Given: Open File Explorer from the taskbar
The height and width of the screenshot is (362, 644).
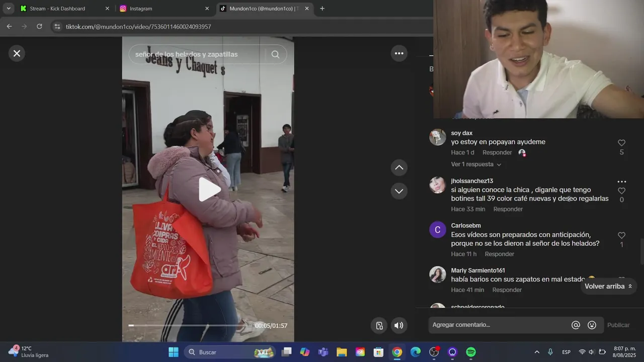Looking at the screenshot, I should (x=342, y=352).
